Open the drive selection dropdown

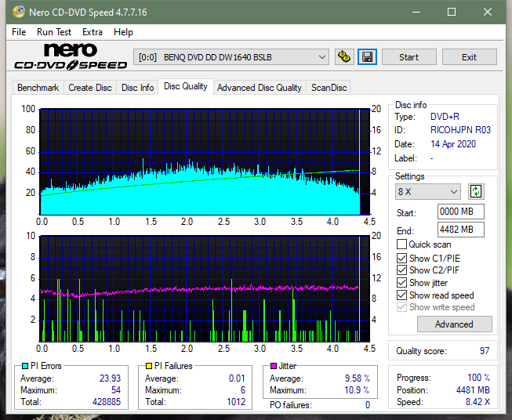pyautogui.click(x=231, y=57)
